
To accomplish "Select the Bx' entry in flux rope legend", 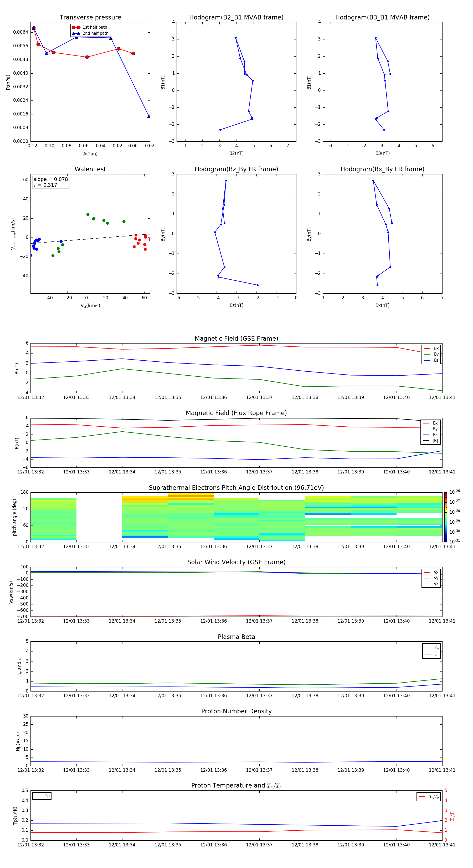I will [431, 423].
